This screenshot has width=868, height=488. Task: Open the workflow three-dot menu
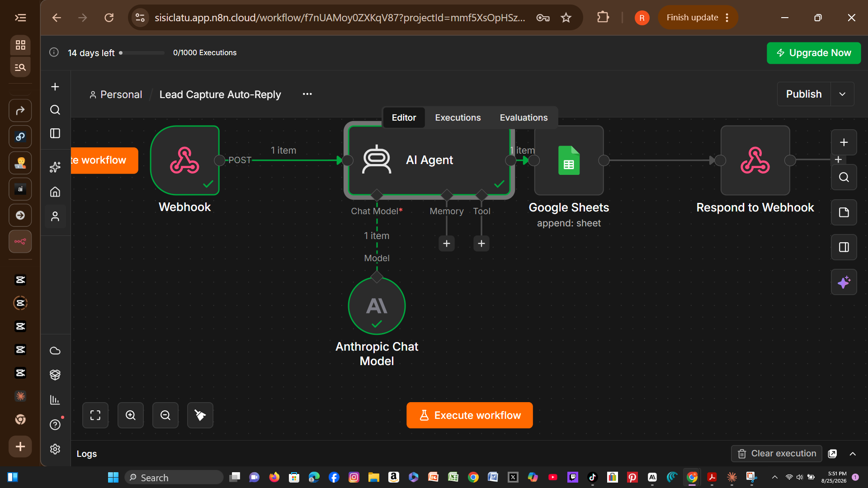click(307, 94)
